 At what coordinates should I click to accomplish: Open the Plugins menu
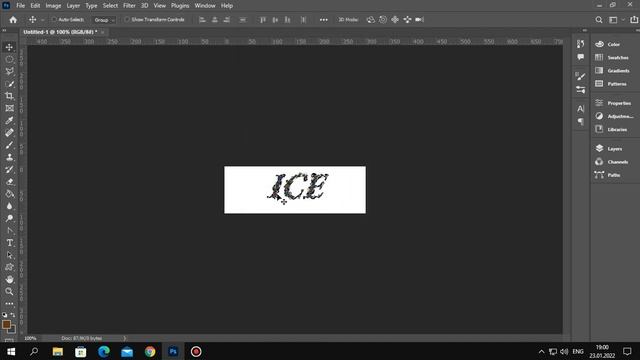[x=180, y=6]
